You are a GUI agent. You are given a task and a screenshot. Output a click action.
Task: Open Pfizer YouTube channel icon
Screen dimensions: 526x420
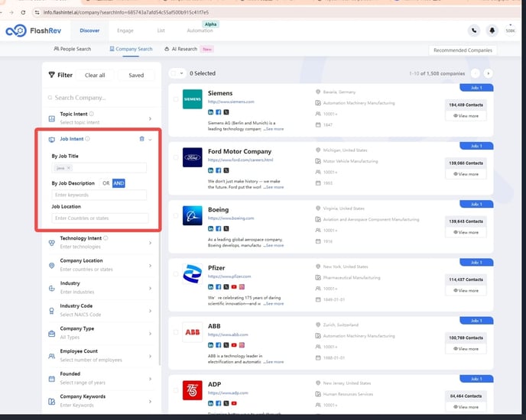tap(234, 287)
